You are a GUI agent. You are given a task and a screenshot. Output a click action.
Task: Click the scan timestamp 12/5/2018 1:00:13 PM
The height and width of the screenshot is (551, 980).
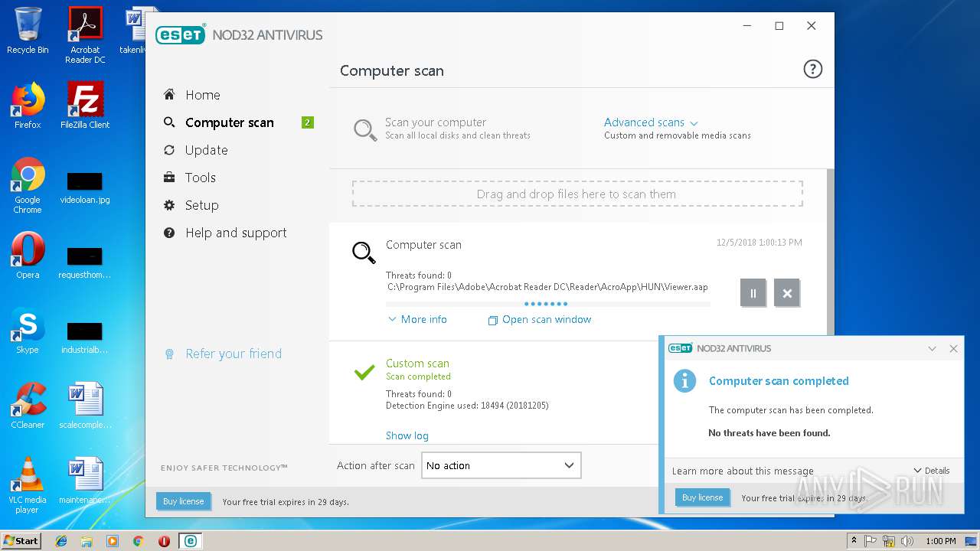(759, 243)
